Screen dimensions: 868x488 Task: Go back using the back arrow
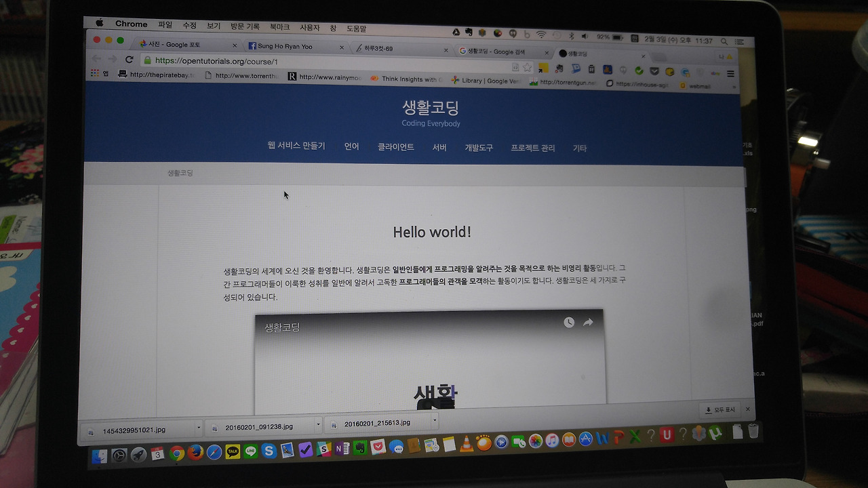97,59
